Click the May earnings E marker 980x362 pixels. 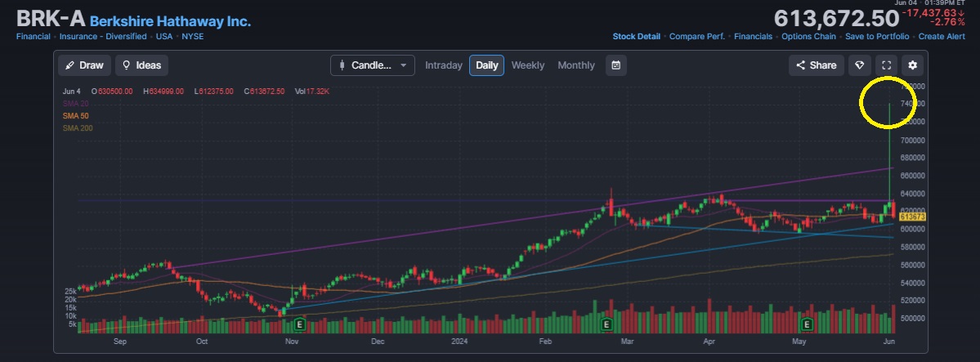click(x=807, y=324)
